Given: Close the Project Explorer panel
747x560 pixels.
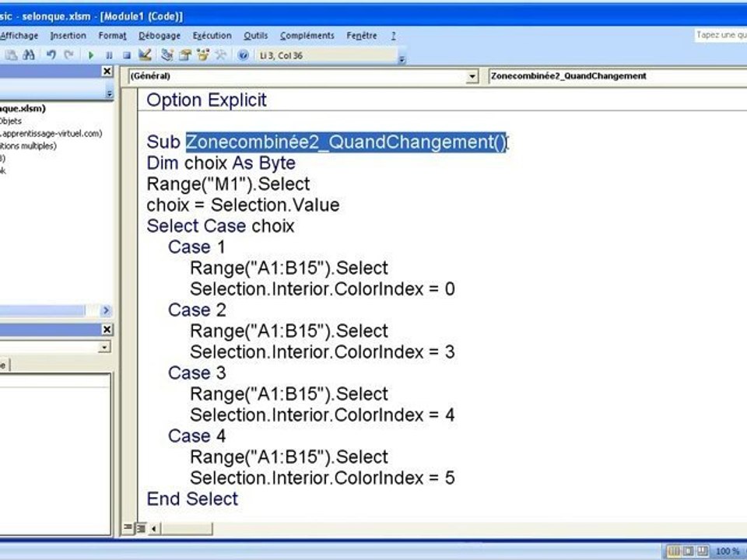Looking at the screenshot, I should click(x=107, y=72).
